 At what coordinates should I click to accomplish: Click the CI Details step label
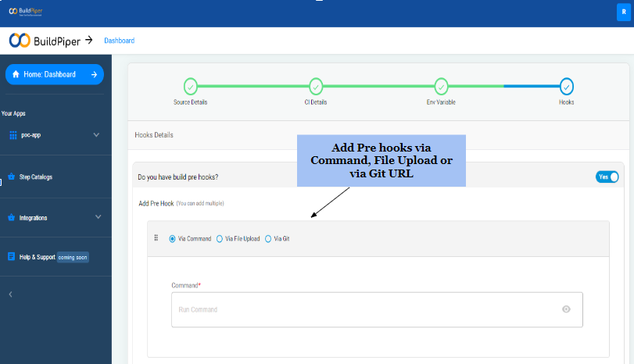coord(316,102)
